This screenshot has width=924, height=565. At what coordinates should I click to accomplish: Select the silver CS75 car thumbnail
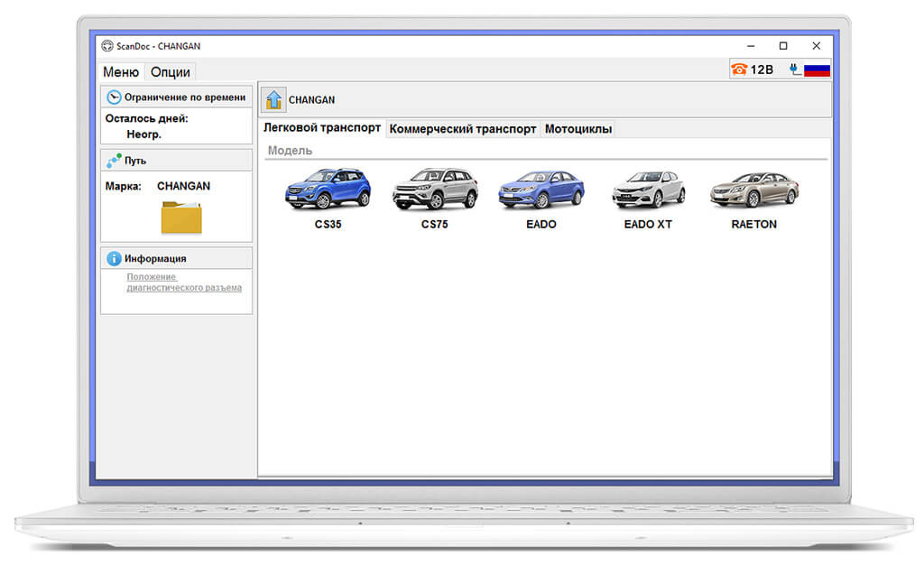tap(435, 189)
